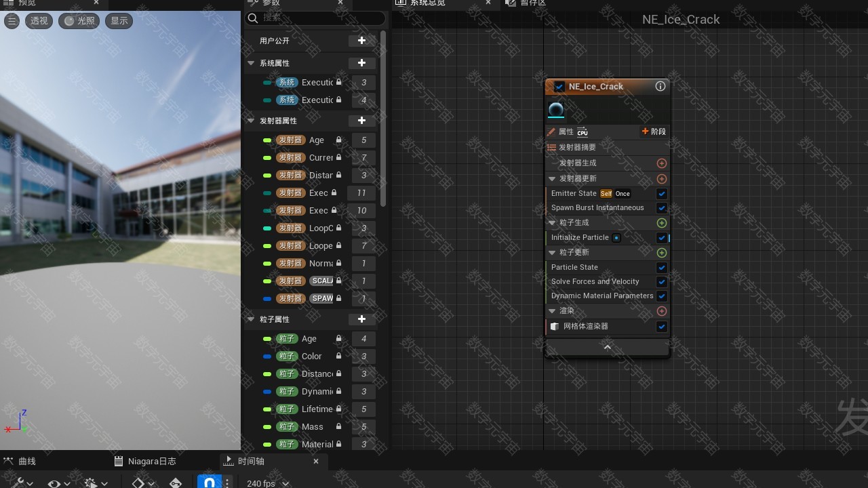Add a new 粒子属性 parameter
Screen dimensions: 868x488
point(361,319)
